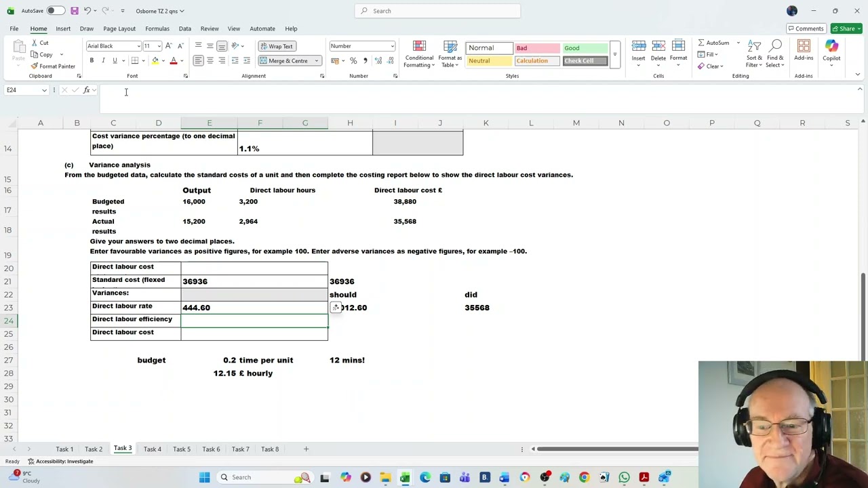Open the File menu
This screenshot has height=488, width=868.
pos(14,28)
